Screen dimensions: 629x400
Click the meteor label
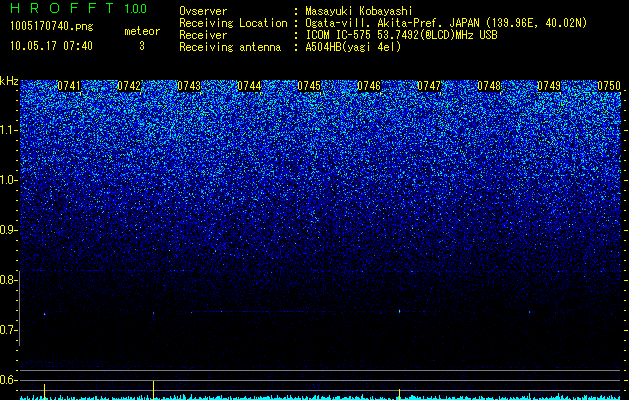coord(142,31)
